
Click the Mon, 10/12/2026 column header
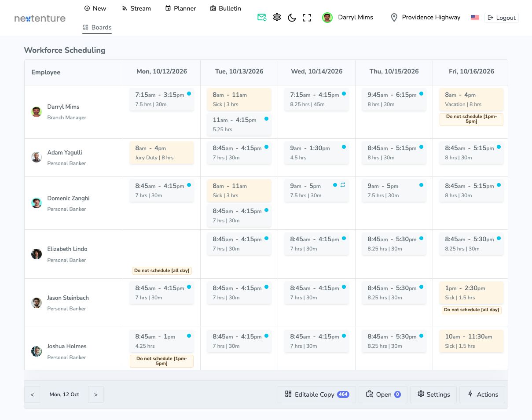[x=161, y=71]
